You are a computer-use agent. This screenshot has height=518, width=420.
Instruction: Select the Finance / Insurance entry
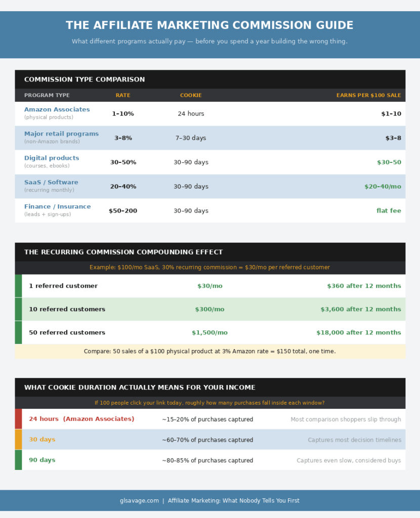[x=57, y=206]
